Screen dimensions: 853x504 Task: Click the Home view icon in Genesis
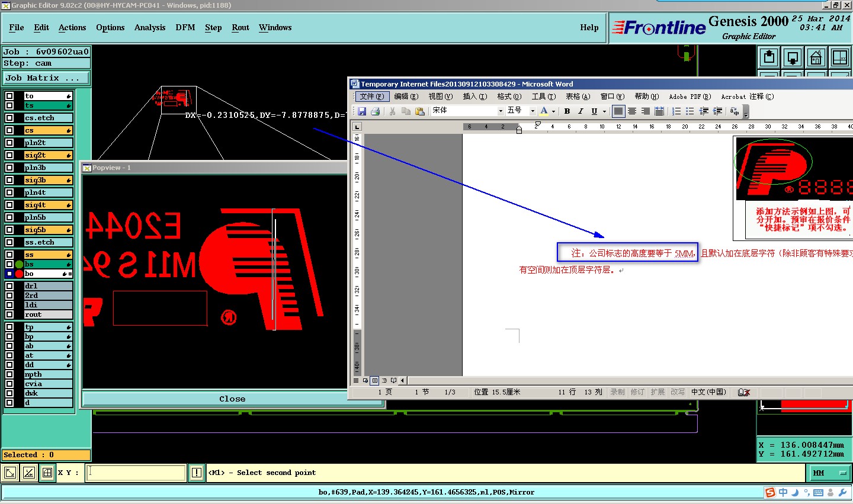click(x=816, y=57)
